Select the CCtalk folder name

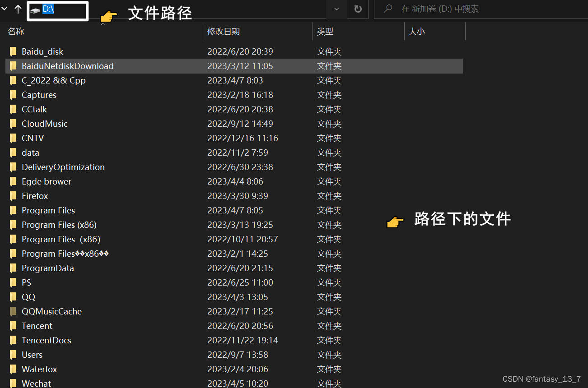coord(34,109)
